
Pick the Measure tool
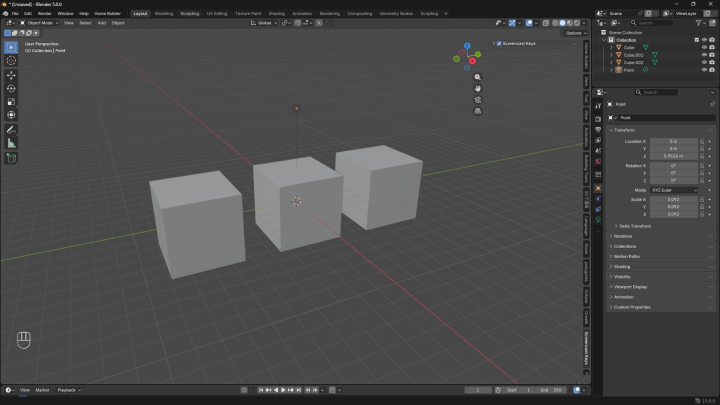(x=11, y=144)
